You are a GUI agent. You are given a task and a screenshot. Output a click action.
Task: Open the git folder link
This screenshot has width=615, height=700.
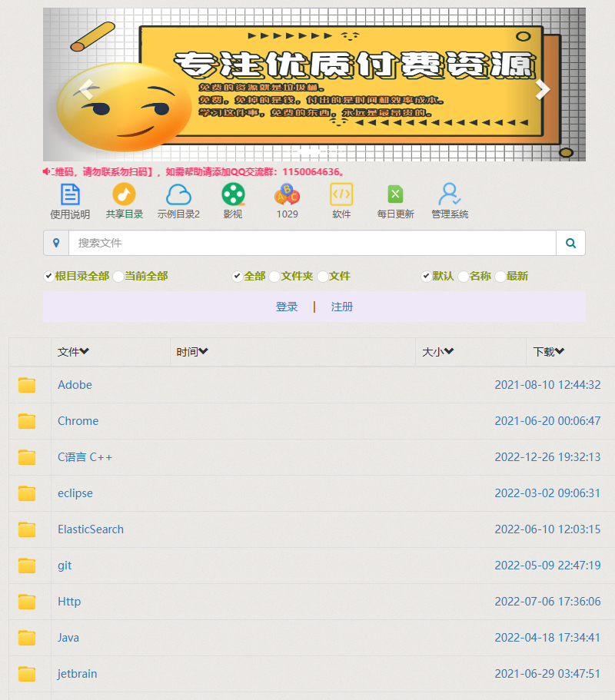pyautogui.click(x=65, y=566)
